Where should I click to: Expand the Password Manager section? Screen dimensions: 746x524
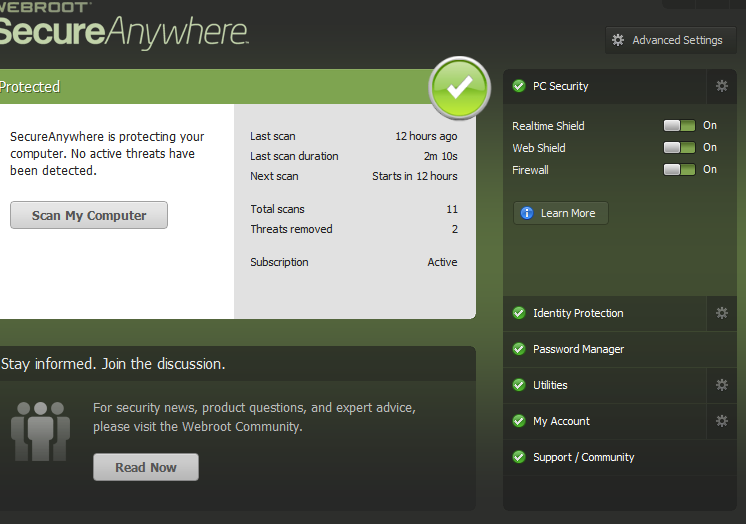pyautogui.click(x=620, y=349)
